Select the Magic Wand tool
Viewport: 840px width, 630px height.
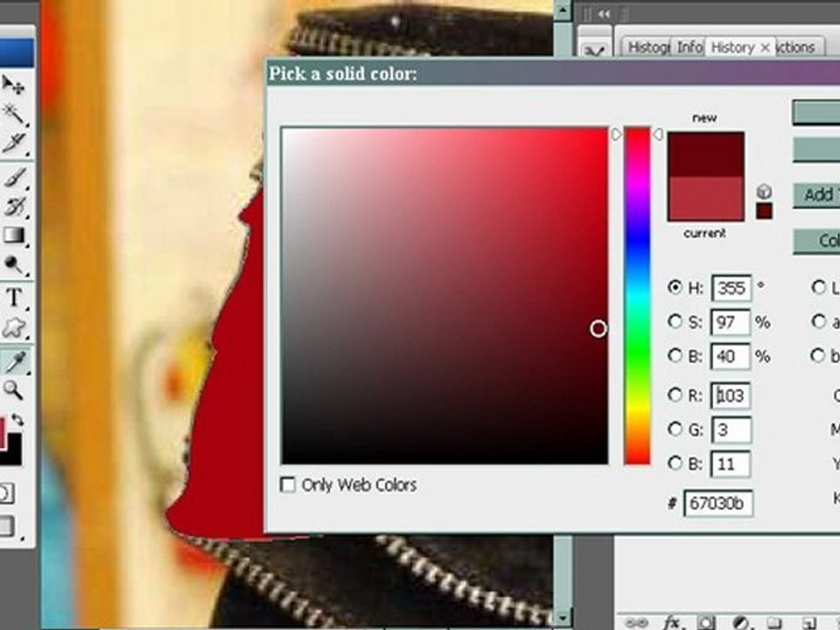tap(13, 113)
